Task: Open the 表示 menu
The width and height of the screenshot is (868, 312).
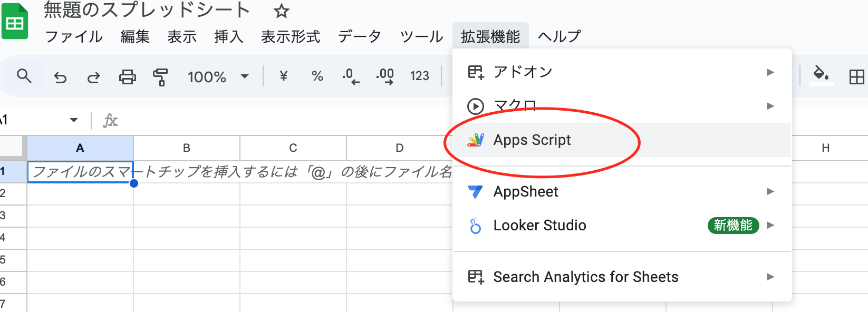Action: tap(182, 36)
